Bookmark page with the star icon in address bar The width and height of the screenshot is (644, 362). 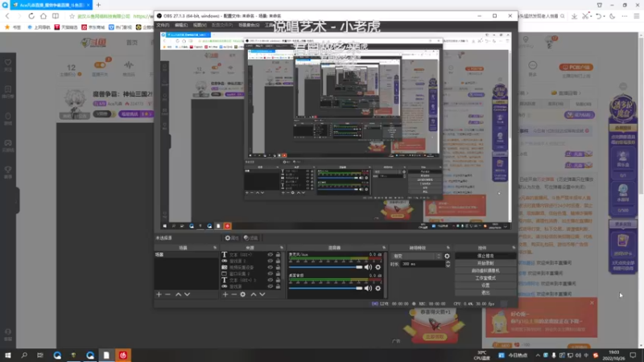tap(72, 16)
